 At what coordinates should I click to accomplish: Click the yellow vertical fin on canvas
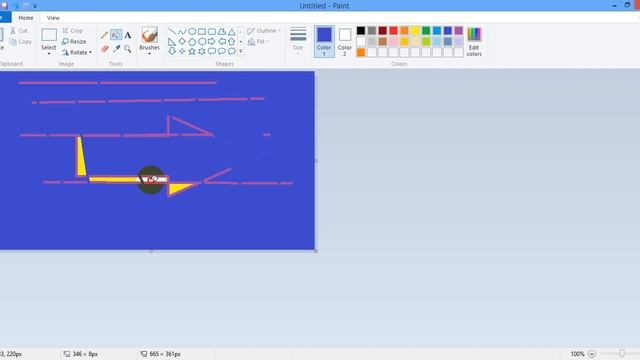81,157
